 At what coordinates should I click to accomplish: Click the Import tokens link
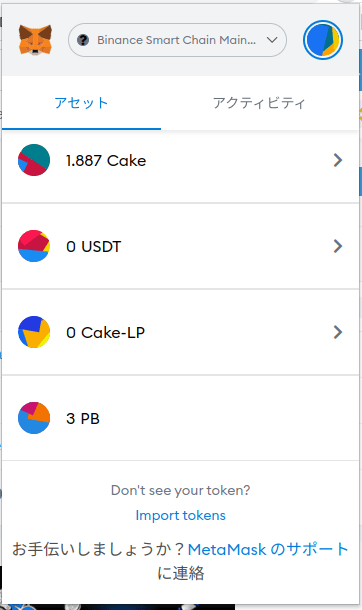tap(180, 515)
